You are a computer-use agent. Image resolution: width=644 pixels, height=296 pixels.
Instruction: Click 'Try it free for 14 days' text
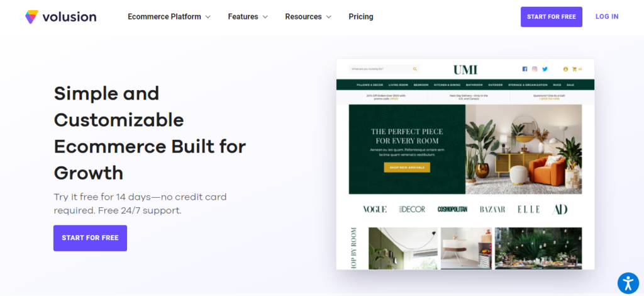(140, 203)
